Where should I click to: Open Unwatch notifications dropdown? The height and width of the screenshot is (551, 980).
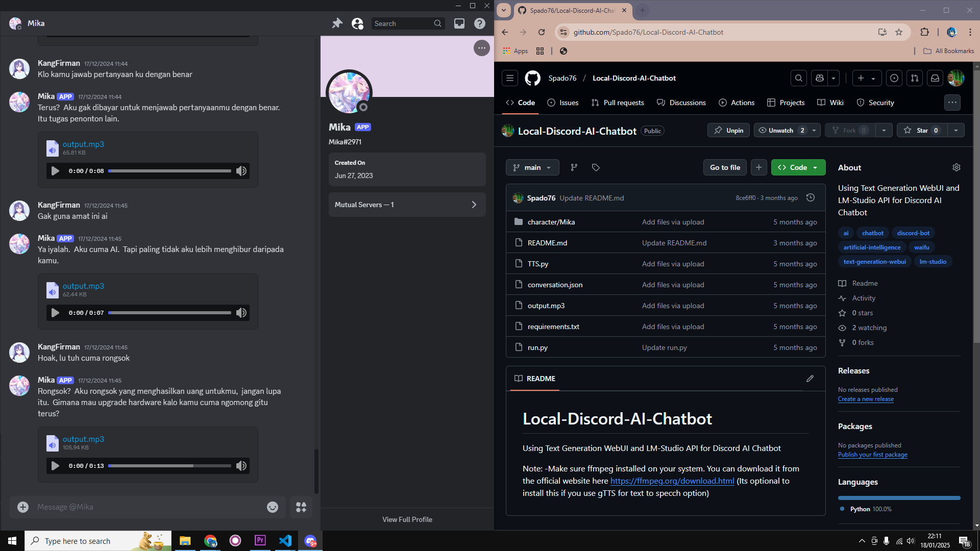(x=787, y=131)
